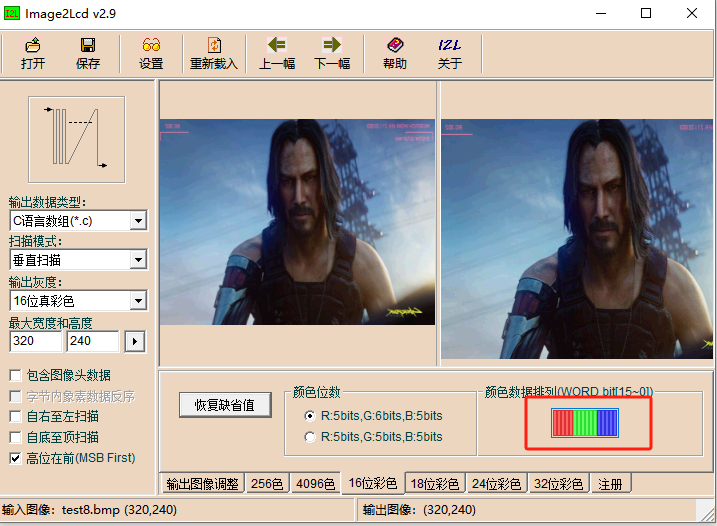Click max height field showing 240
Image resolution: width=717 pixels, height=526 pixels.
93,341
